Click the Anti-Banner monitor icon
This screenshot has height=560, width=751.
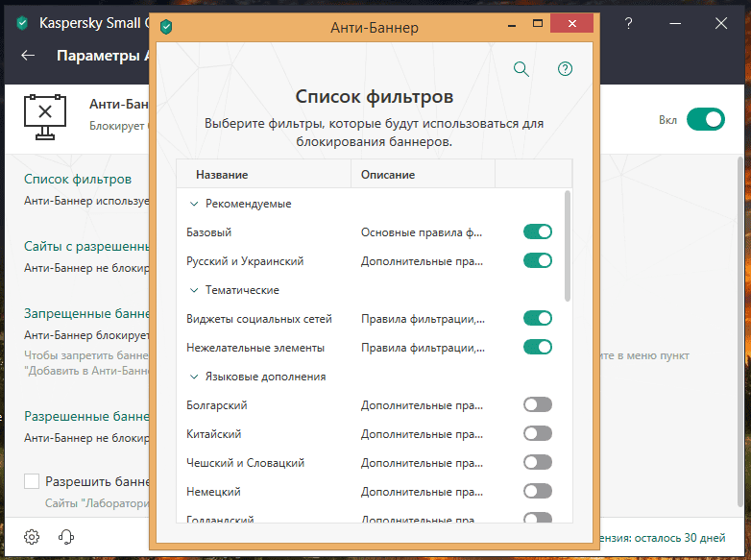coord(45,117)
